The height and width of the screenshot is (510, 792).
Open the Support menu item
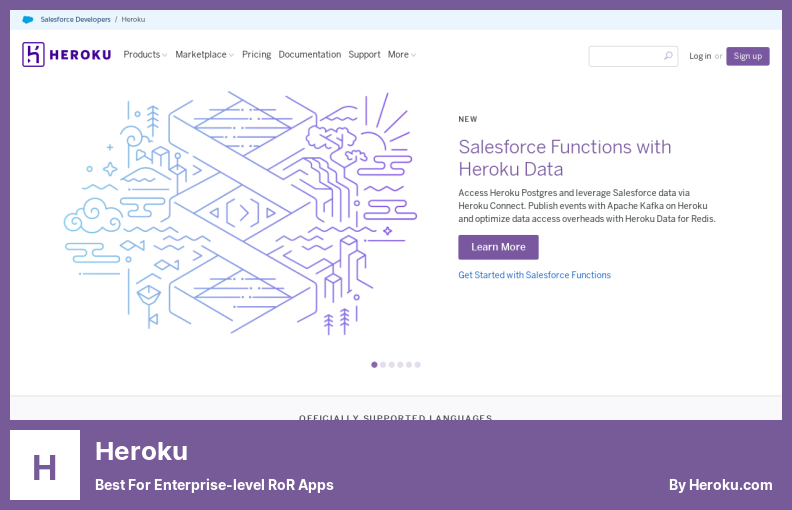[x=364, y=55]
